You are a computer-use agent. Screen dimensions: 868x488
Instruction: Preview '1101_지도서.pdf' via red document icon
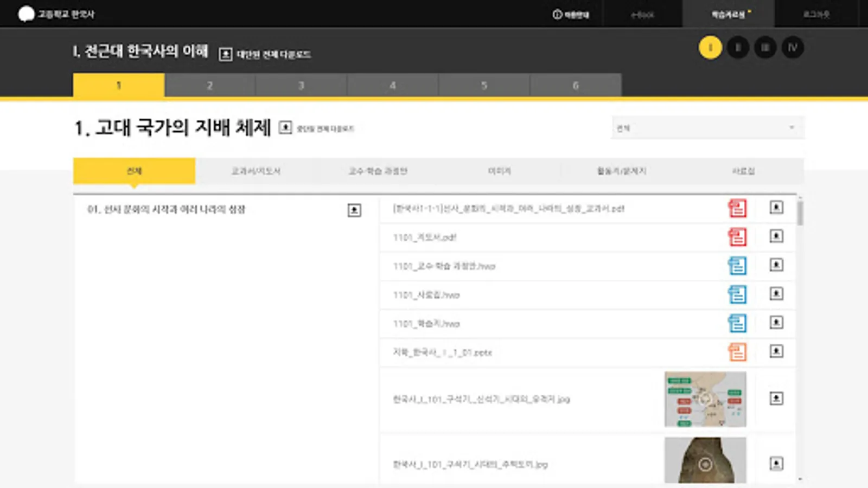pos(737,237)
